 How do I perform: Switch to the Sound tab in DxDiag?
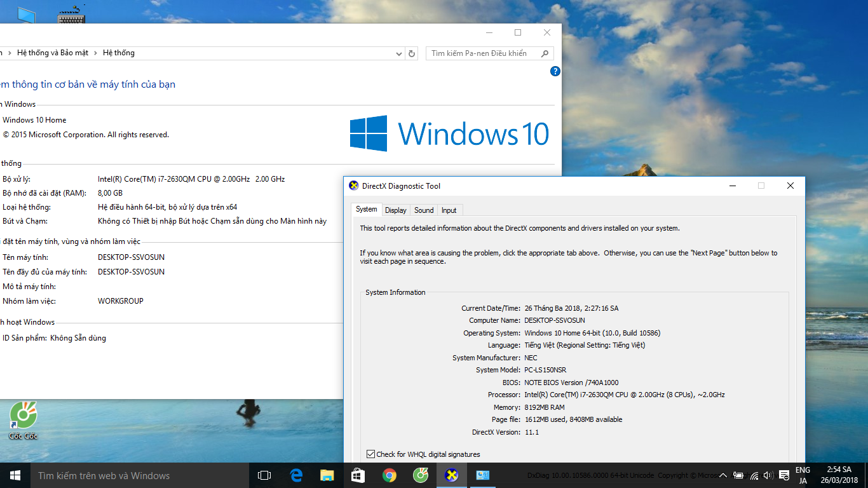click(x=424, y=210)
